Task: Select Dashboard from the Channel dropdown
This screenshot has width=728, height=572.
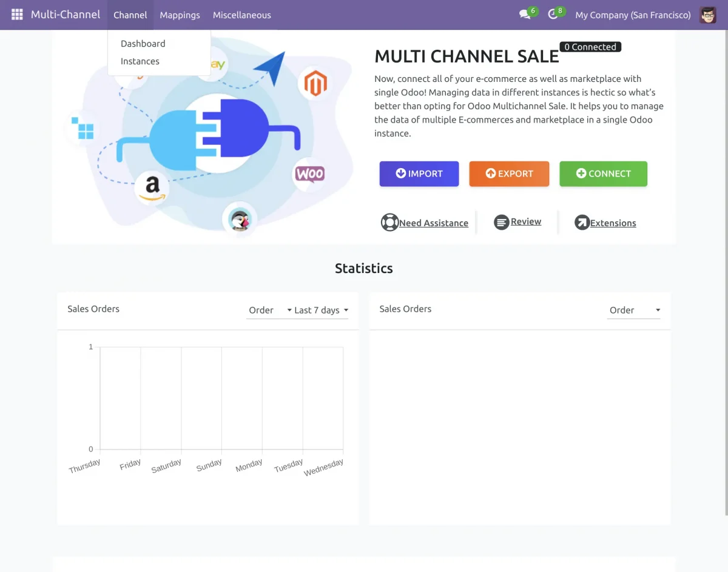Action: click(x=143, y=43)
